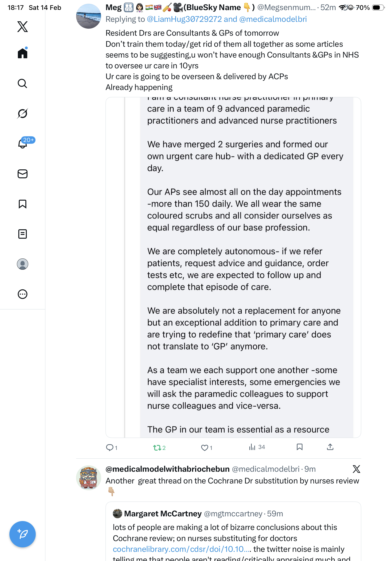Bookmark Meg's reply post
Screen dimensions: 392x561
(299, 447)
